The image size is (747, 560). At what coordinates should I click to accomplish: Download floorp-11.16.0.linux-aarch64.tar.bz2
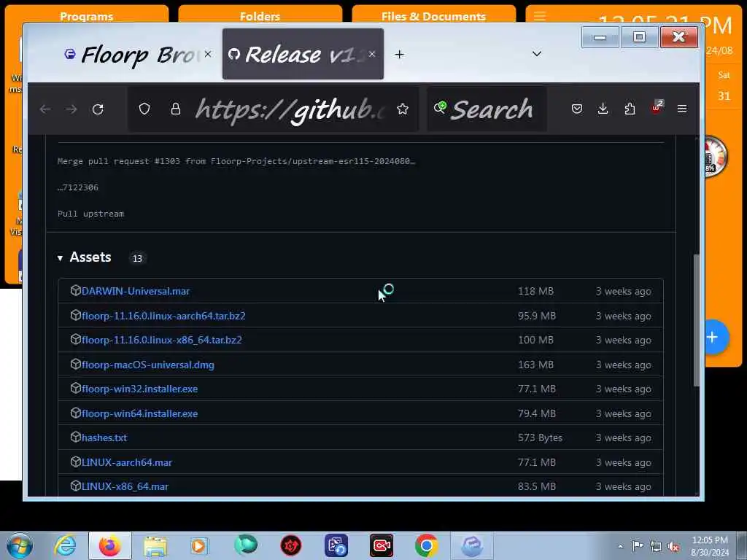pos(163,316)
